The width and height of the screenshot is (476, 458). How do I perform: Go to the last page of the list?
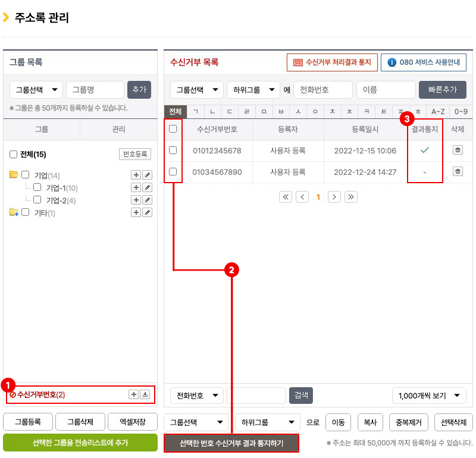point(351,197)
